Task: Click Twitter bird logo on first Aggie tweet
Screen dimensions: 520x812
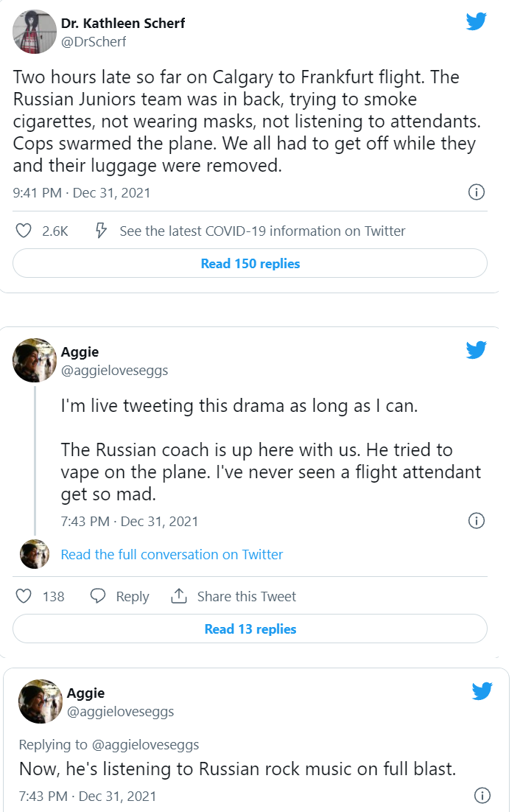Action: [x=477, y=350]
